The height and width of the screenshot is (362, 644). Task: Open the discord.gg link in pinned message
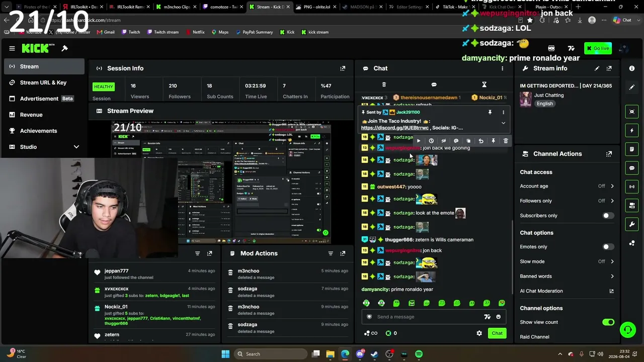point(395,128)
